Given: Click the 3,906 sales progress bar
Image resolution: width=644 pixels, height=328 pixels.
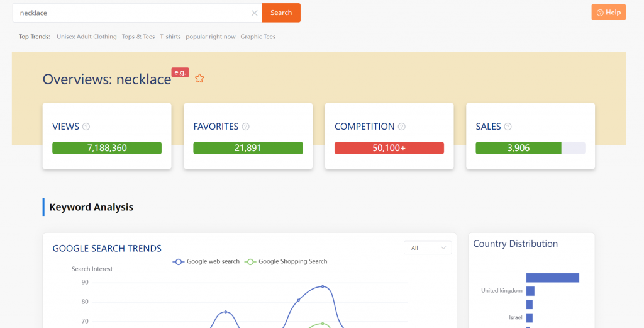Looking at the screenshot, I should pos(530,148).
